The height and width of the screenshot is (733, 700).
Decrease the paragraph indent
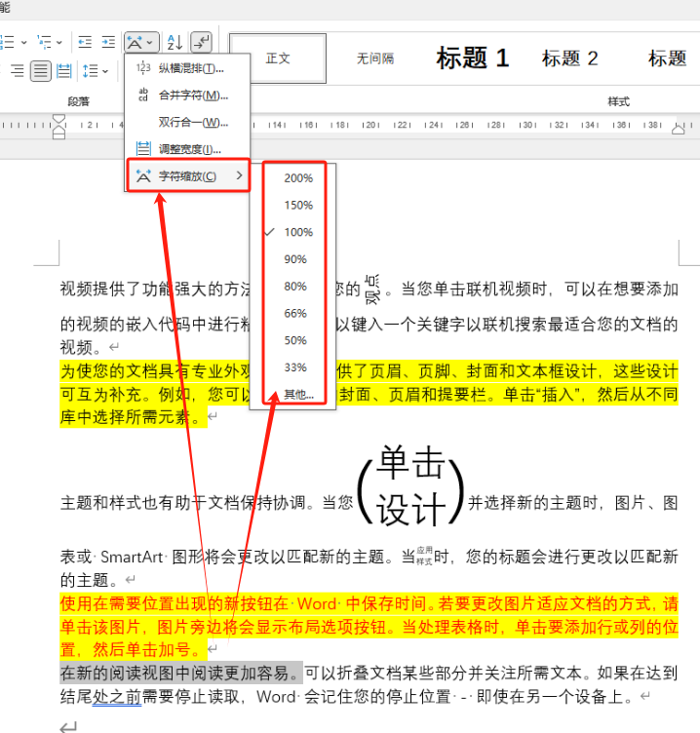(x=85, y=43)
